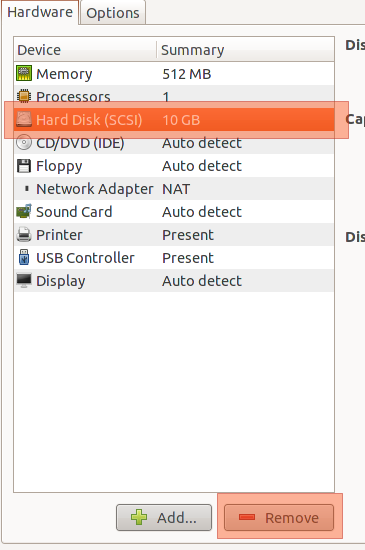Click the Hard Disk drive icon

(24, 119)
